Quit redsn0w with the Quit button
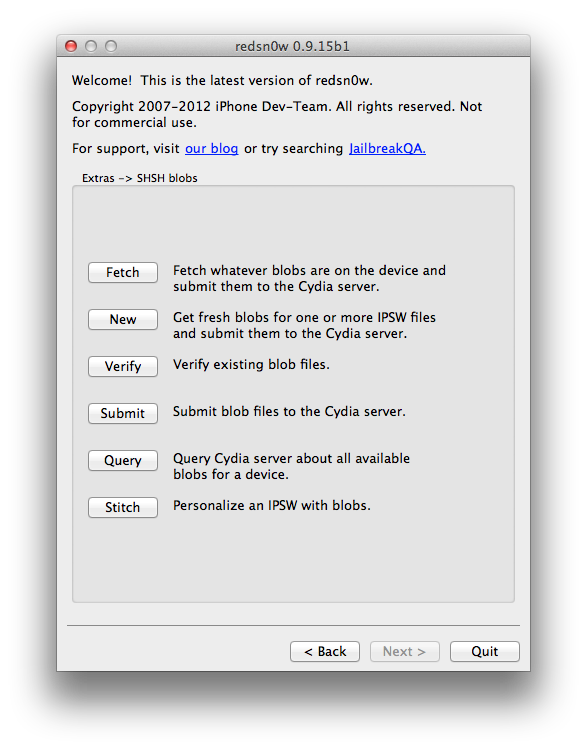 click(485, 651)
